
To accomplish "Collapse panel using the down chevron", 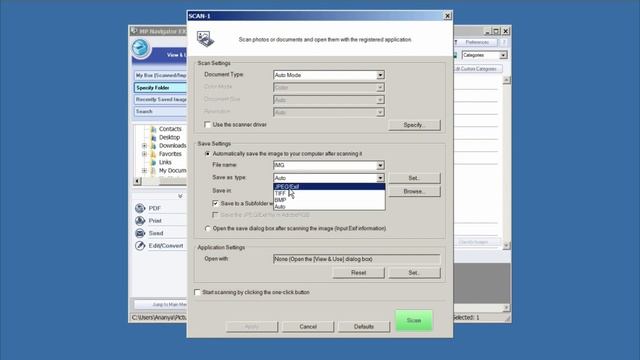I will pyautogui.click(x=180, y=196).
